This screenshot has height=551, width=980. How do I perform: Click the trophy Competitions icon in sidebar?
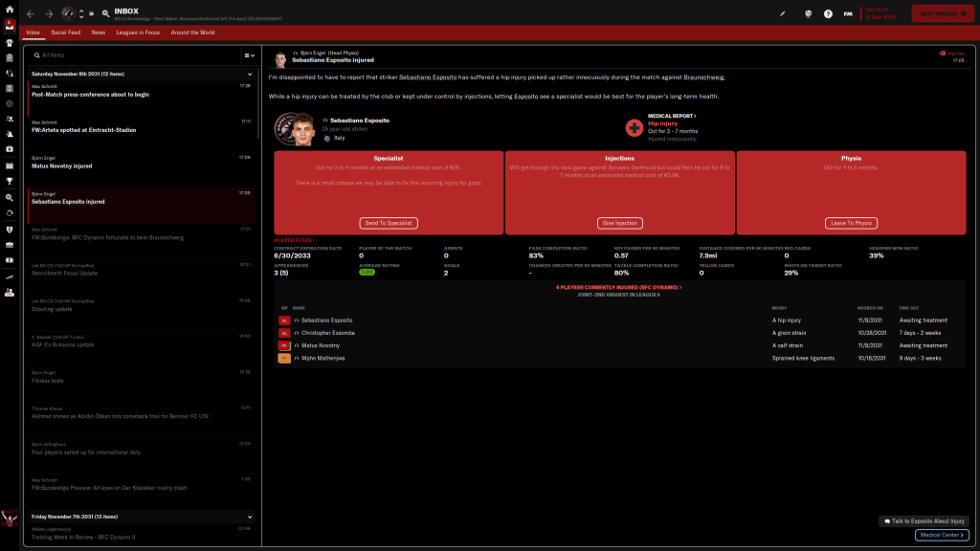click(x=9, y=180)
